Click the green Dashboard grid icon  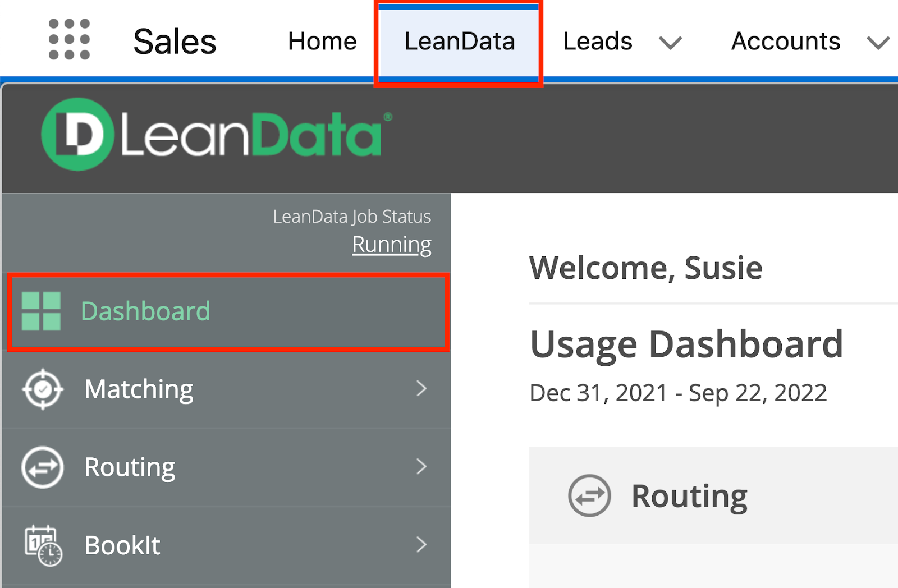41,311
